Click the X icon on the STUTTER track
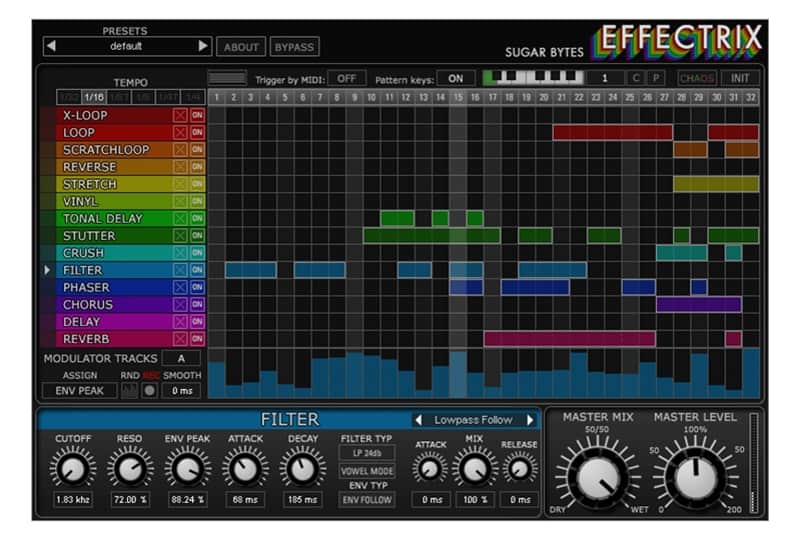The height and width of the screenshot is (533, 800). click(180, 236)
